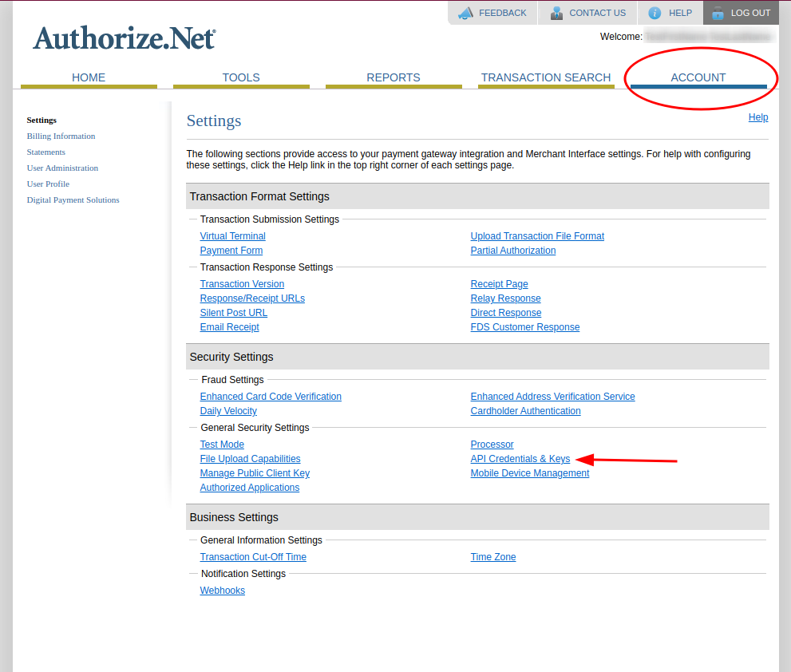The image size is (791, 672).
Task: Open Upload Transaction File Format link
Action: coord(537,236)
